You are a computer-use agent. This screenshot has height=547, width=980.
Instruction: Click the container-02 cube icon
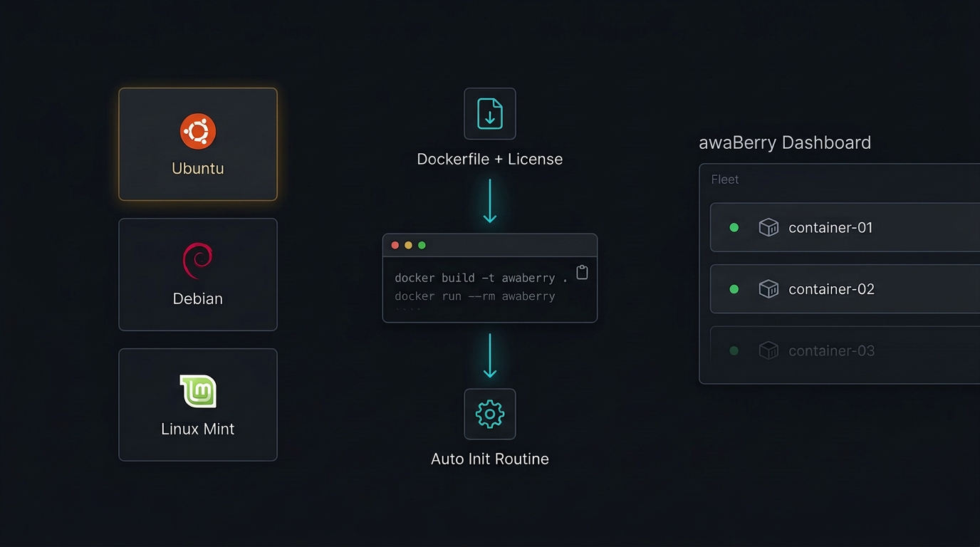(x=768, y=289)
